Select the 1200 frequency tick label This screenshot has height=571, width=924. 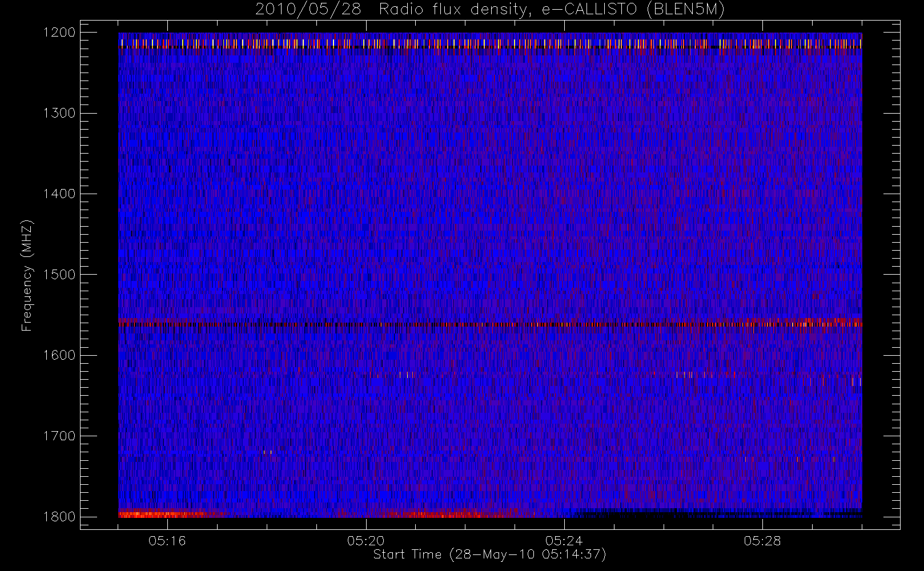pyautogui.click(x=59, y=33)
